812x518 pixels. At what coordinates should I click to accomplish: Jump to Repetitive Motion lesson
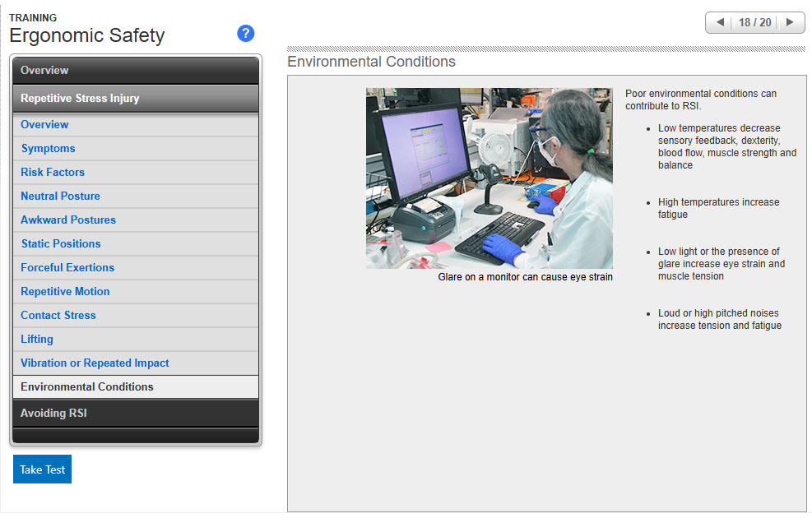point(65,292)
